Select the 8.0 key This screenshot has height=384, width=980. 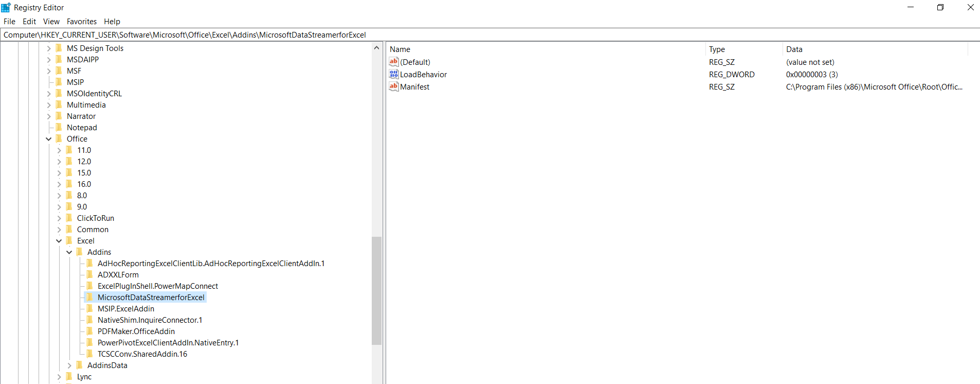tap(82, 195)
